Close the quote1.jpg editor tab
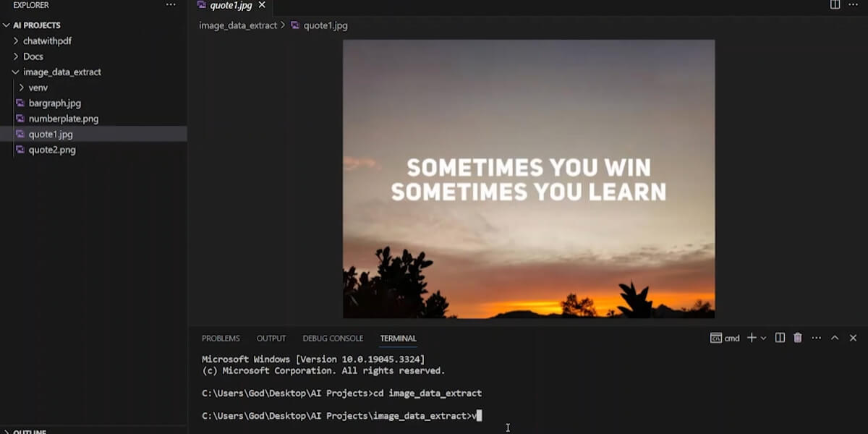The width and height of the screenshot is (868, 434). coord(262,5)
